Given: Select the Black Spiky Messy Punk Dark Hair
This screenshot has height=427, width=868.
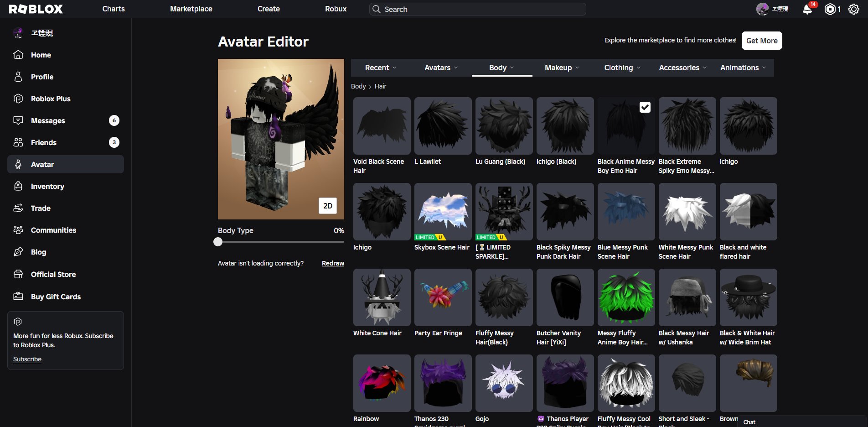Looking at the screenshot, I should point(565,212).
